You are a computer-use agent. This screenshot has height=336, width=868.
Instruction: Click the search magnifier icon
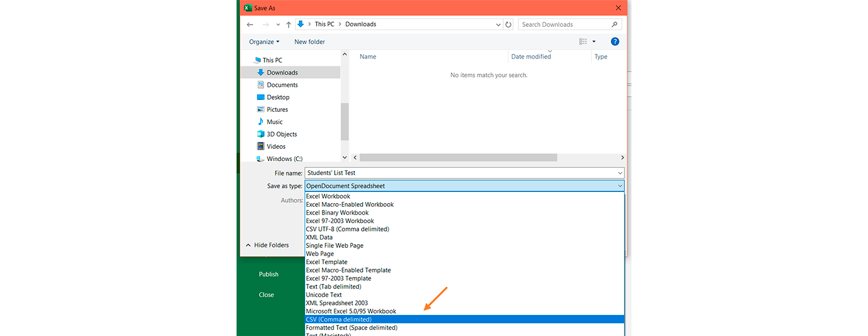click(x=614, y=25)
